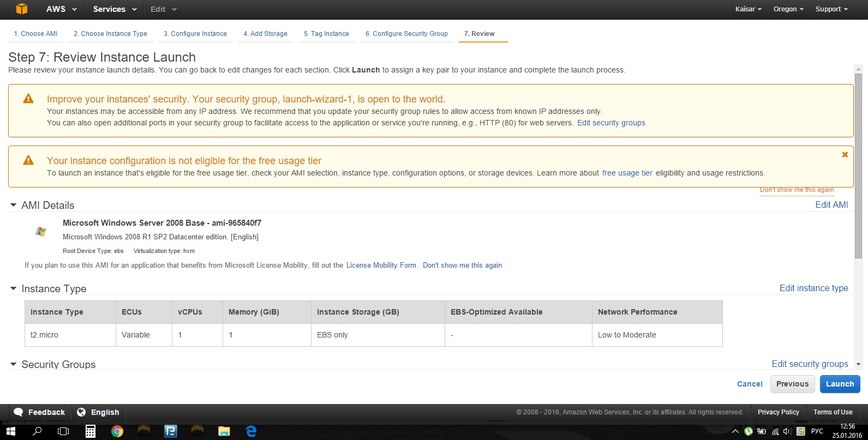Open File Explorer from taskbar
The height and width of the screenshot is (440, 868).
[224, 432]
